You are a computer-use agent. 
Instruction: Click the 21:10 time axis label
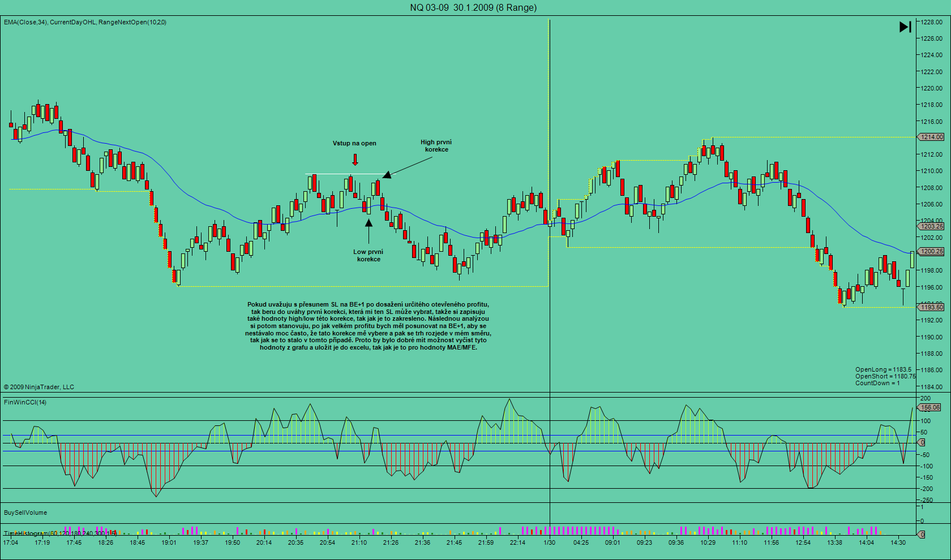pyautogui.click(x=359, y=542)
